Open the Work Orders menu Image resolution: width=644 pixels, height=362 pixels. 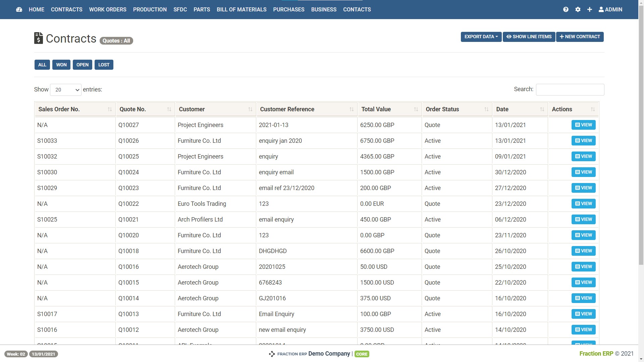coord(108,9)
